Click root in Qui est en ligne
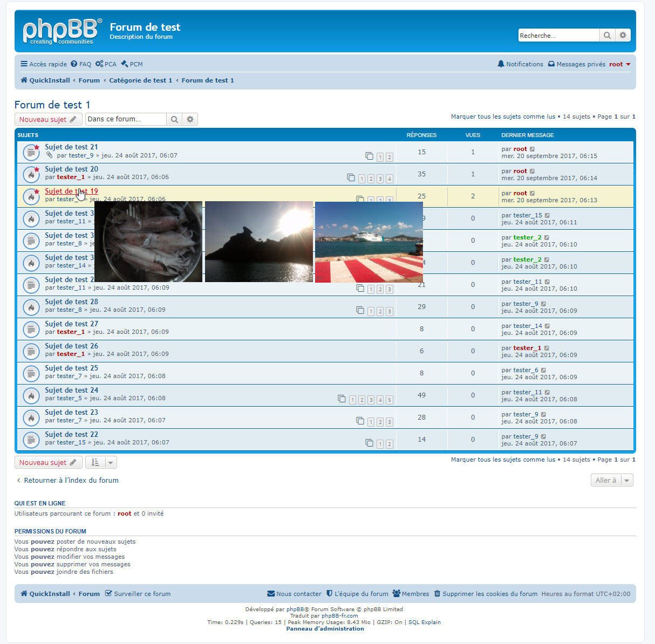This screenshot has height=644, width=655. tap(125, 513)
